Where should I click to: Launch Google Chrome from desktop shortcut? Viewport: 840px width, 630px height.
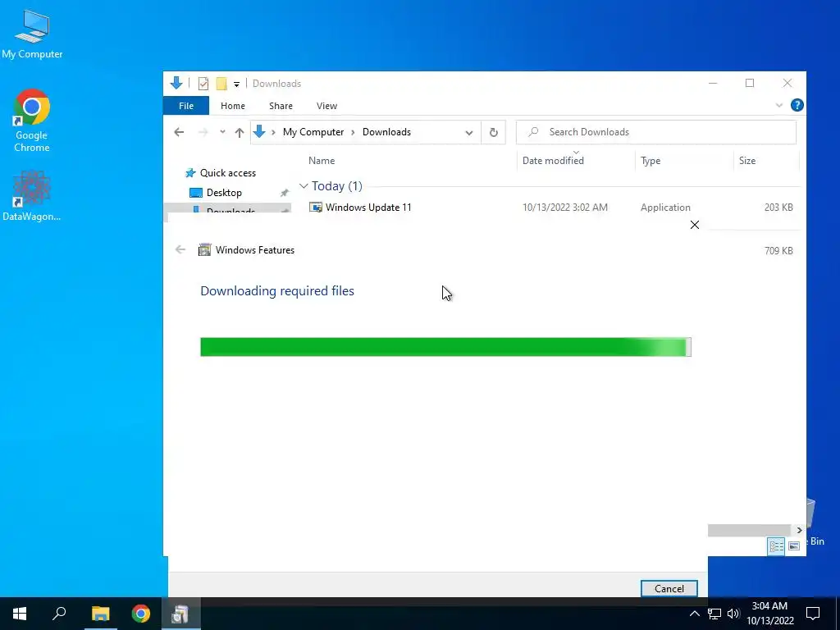click(x=32, y=121)
